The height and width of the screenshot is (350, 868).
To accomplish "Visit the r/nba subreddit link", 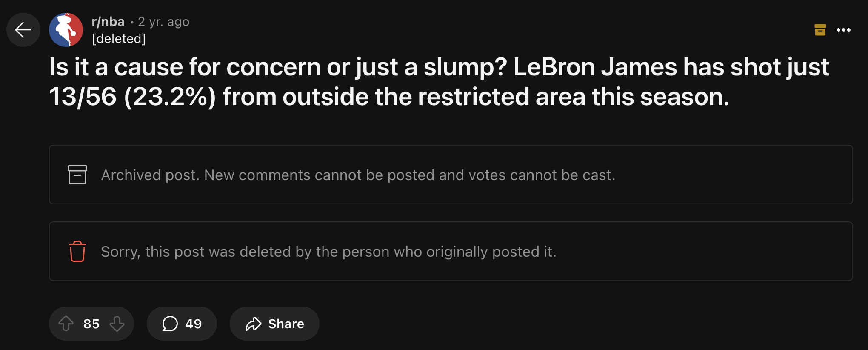I will (x=108, y=22).
